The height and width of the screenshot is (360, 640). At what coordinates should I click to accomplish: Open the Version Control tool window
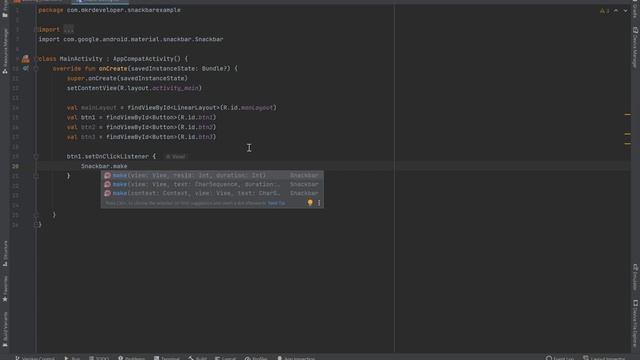point(35,358)
